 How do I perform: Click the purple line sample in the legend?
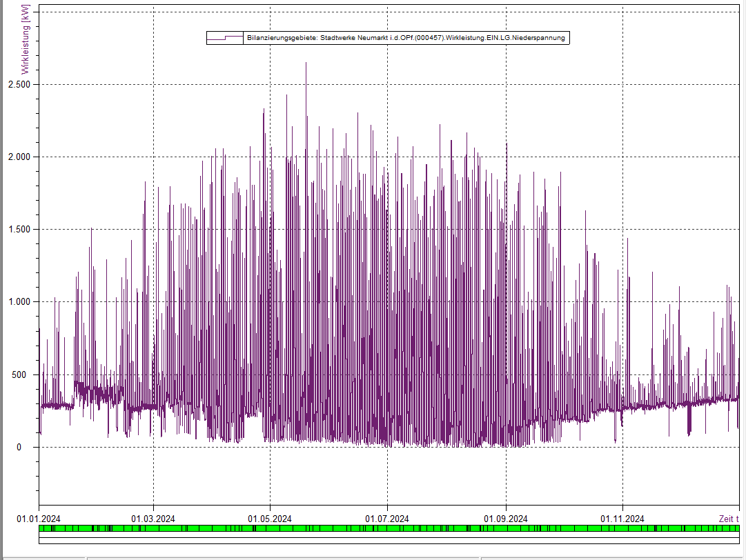[226, 38]
